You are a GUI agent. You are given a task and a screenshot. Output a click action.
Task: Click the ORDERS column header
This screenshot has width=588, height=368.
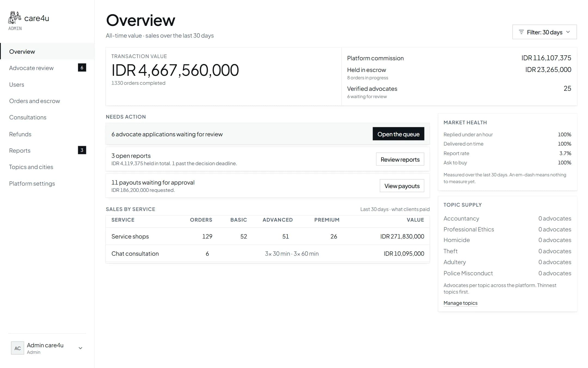(201, 220)
